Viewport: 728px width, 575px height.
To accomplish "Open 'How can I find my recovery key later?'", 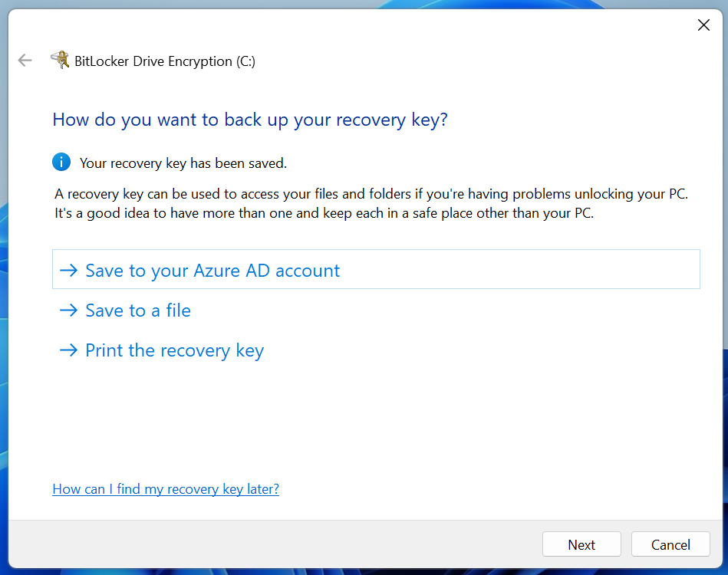I will (166, 489).
